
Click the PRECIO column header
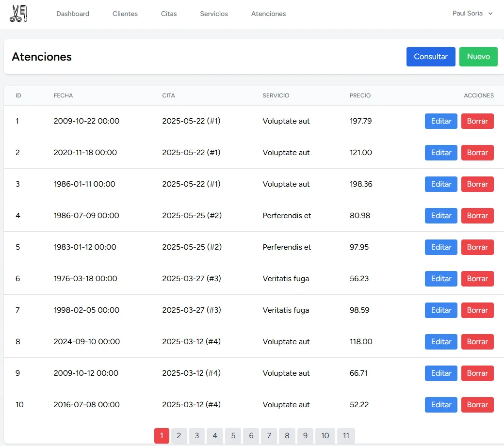pyautogui.click(x=360, y=96)
